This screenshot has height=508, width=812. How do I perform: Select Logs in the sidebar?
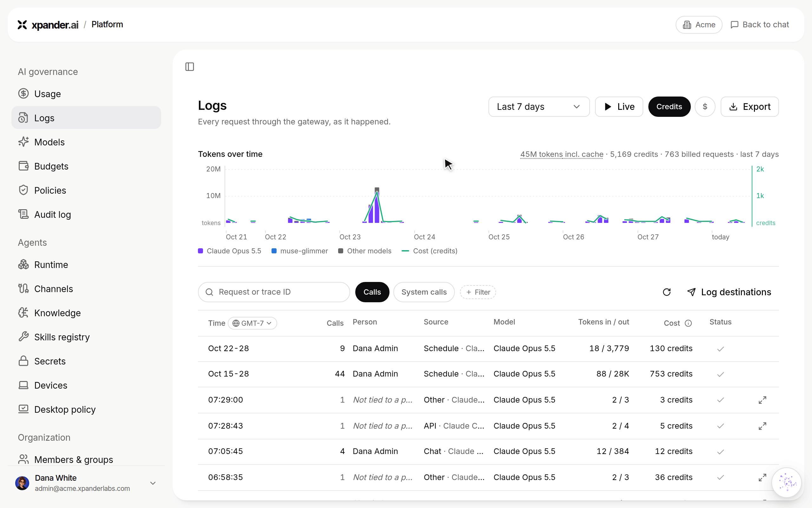tap(86, 118)
